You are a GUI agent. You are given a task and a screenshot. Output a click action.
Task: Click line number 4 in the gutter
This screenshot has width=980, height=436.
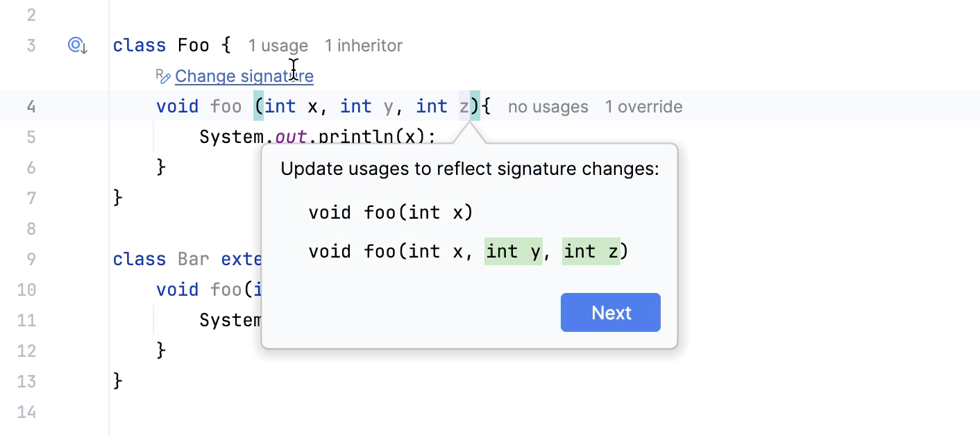31,106
